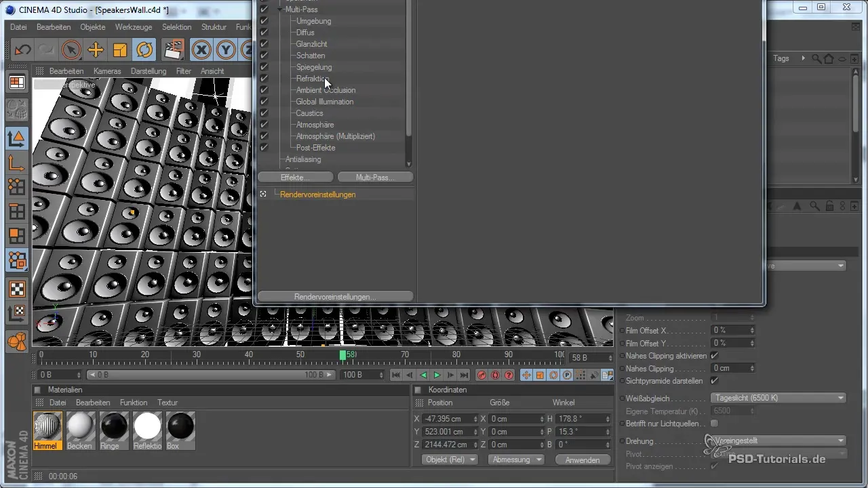Viewport: 868px width, 488px height.
Task: Click the record keyframe red key icon
Action: [481, 375]
